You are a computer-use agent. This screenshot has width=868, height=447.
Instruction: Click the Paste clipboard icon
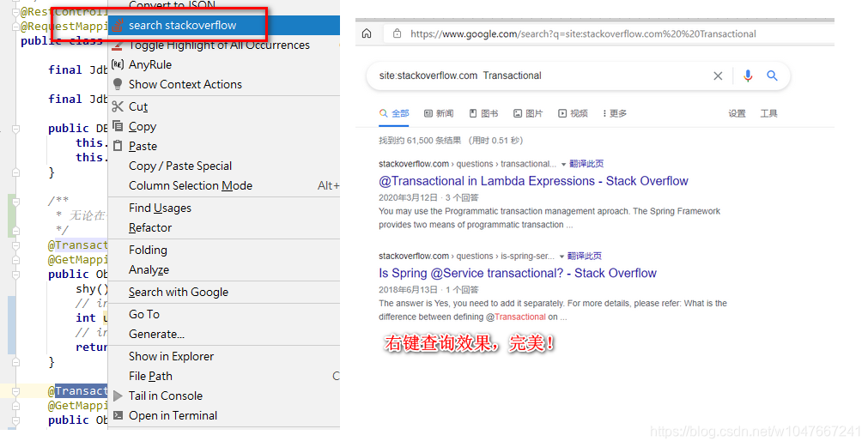118,146
